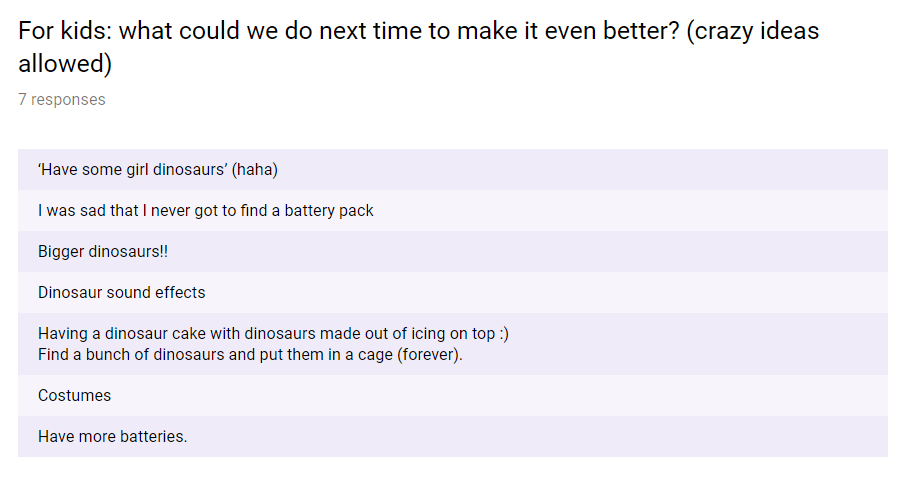Click 'battery pack' words in second response
900x482 pixels.
coord(328,211)
